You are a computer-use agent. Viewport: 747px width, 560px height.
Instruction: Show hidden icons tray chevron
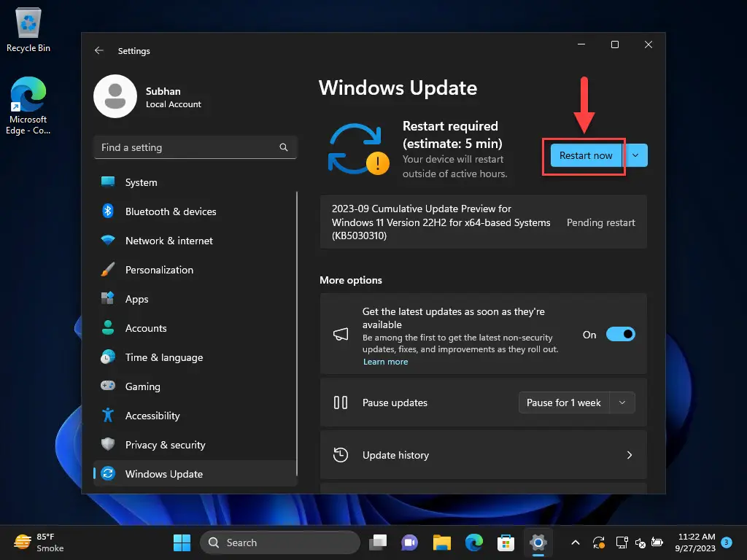(575, 542)
